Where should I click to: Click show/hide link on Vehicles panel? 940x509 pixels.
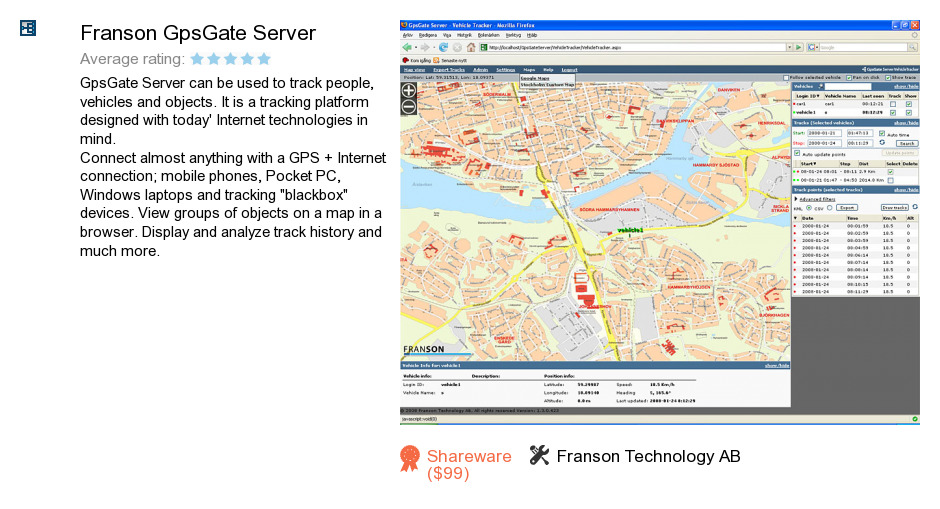(x=906, y=87)
